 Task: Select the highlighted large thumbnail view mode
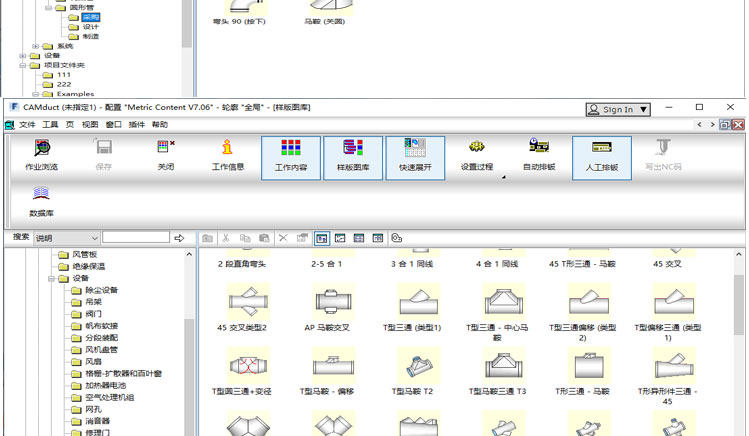coord(321,238)
